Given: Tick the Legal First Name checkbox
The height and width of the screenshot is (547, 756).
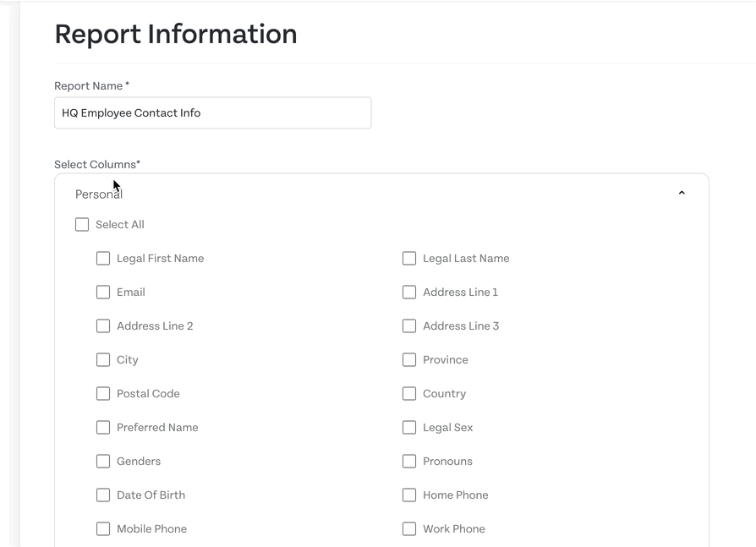Looking at the screenshot, I should (x=103, y=259).
